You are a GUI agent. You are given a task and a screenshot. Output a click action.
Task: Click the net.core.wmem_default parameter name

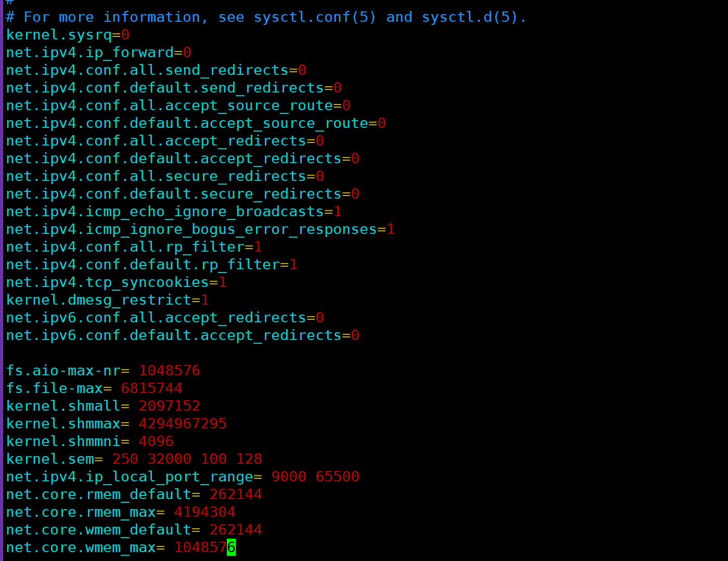click(99, 530)
